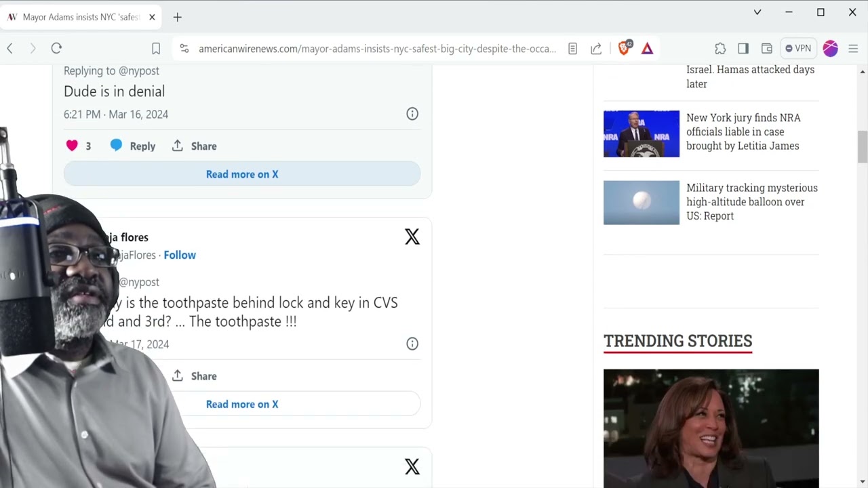Bookmark this page using the bookmark icon
Image resolution: width=868 pixels, height=488 pixels.
[156, 48]
